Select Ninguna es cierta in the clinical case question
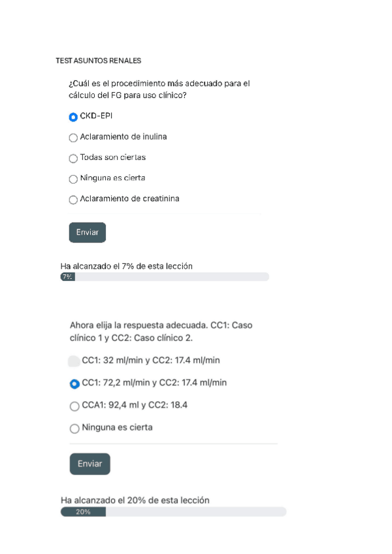This screenshot has height=554, width=392. point(74,429)
